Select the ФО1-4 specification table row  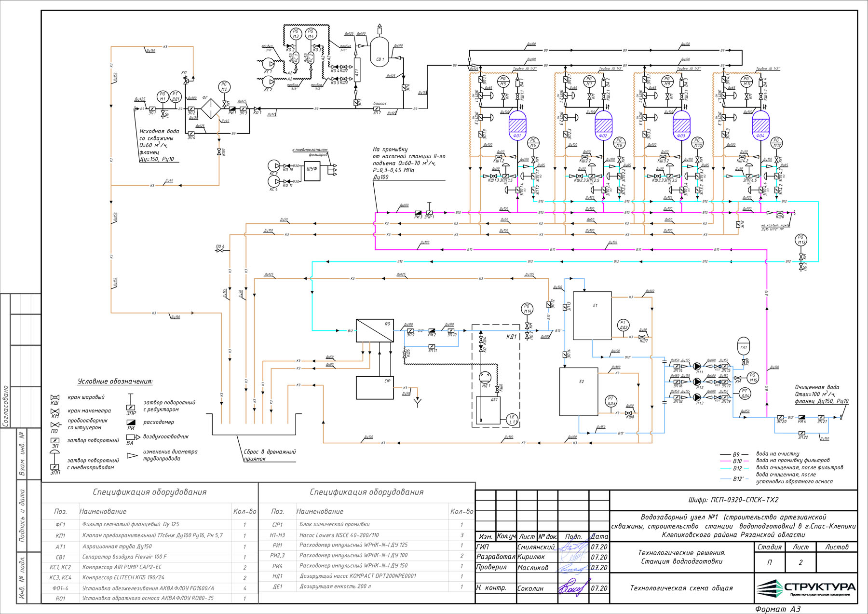[x=149, y=588]
